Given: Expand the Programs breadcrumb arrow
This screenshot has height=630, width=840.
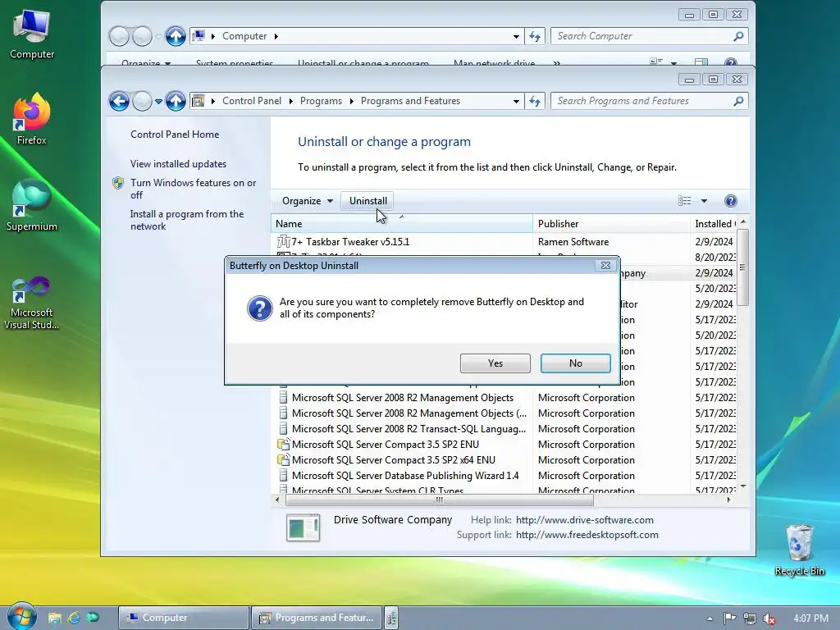Looking at the screenshot, I should coord(351,101).
